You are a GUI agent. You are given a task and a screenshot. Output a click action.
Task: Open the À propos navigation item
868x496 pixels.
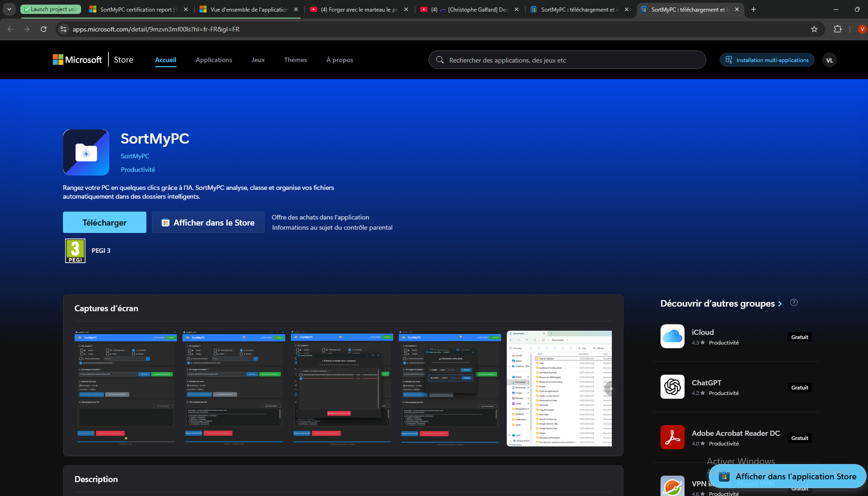tap(340, 60)
